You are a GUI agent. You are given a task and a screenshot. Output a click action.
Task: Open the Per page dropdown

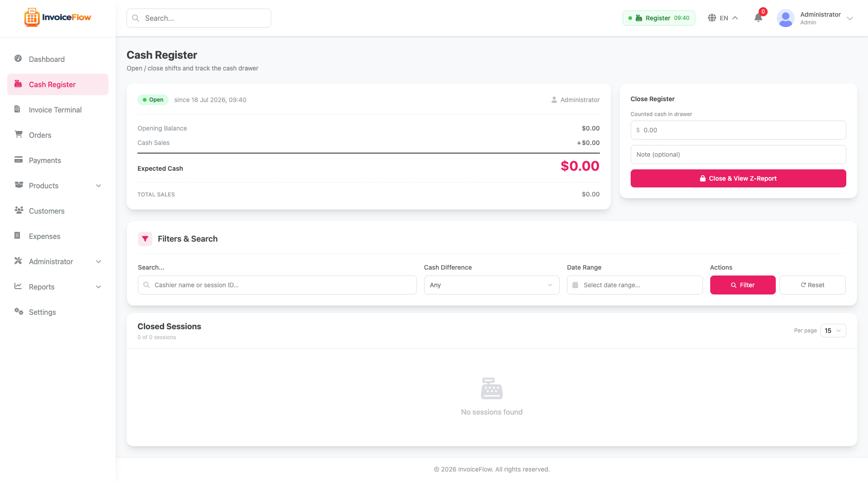tap(833, 331)
